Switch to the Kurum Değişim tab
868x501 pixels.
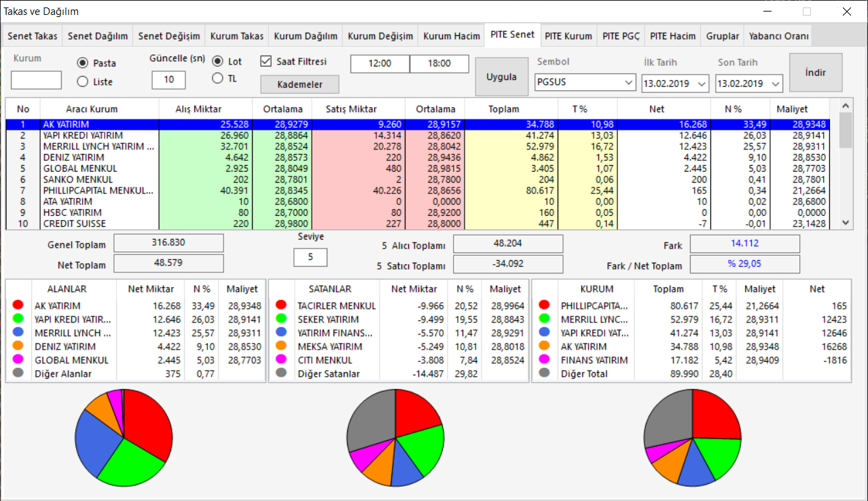pyautogui.click(x=380, y=36)
